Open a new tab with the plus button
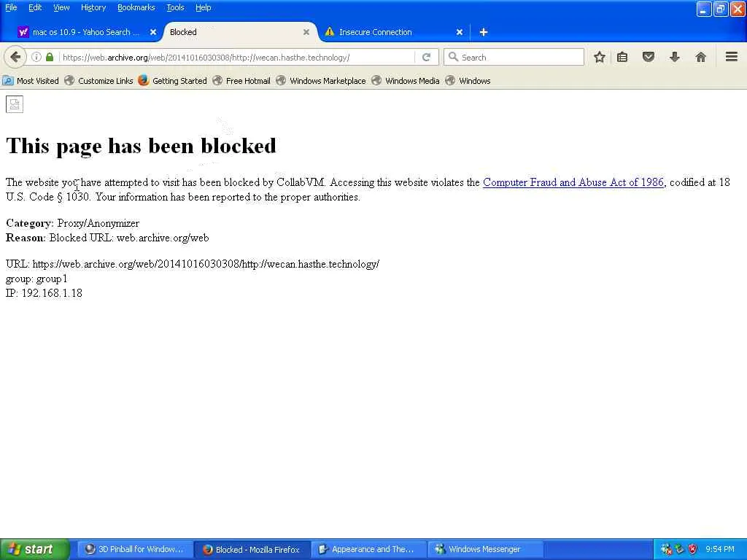The image size is (747, 560). [x=484, y=32]
